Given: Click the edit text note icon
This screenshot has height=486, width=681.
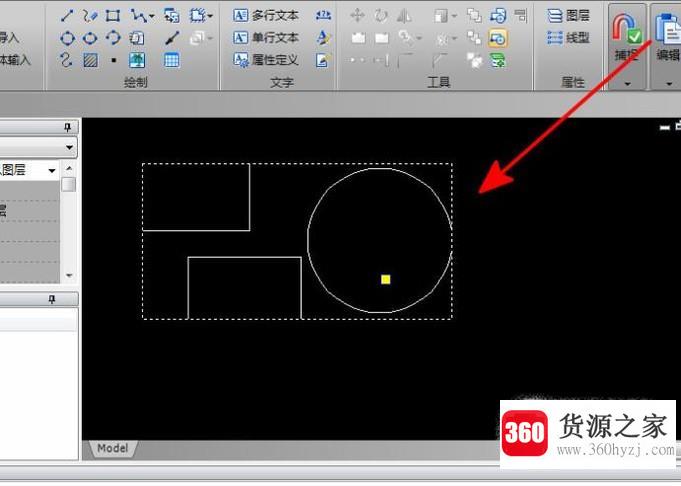Looking at the screenshot, I should pyautogui.click(x=323, y=60).
